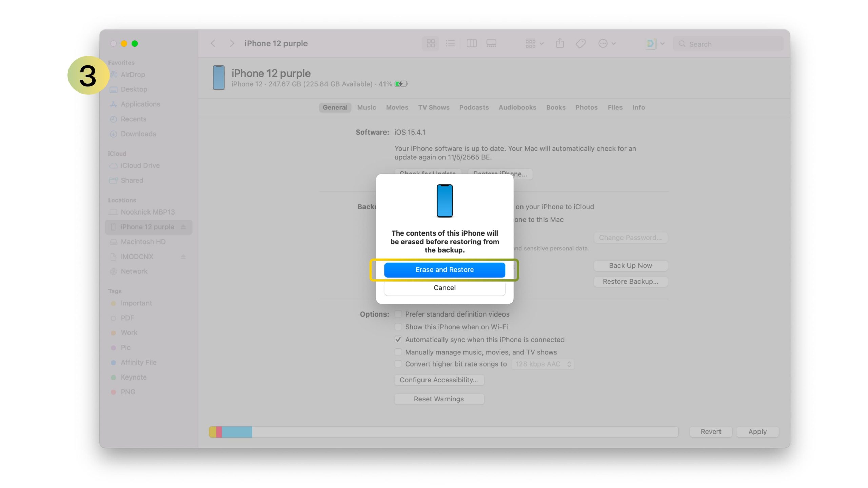Switch Finder to column view
This screenshot has width=868, height=488.
[x=471, y=43]
